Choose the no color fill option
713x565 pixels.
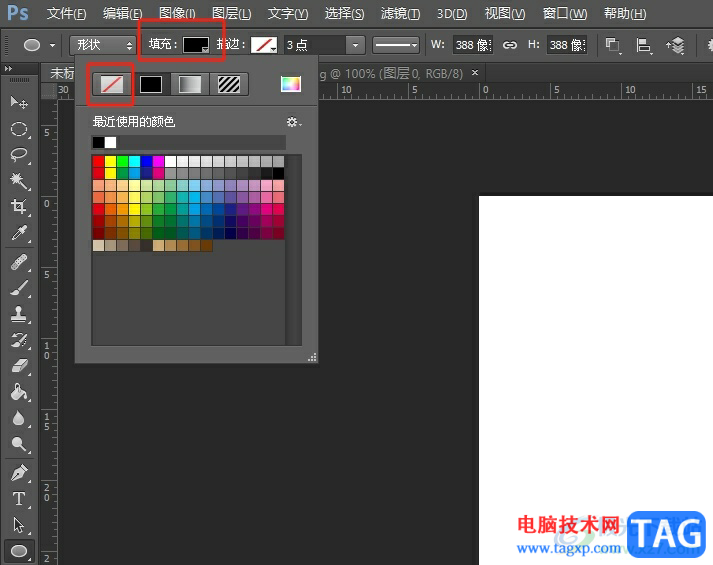(x=111, y=84)
